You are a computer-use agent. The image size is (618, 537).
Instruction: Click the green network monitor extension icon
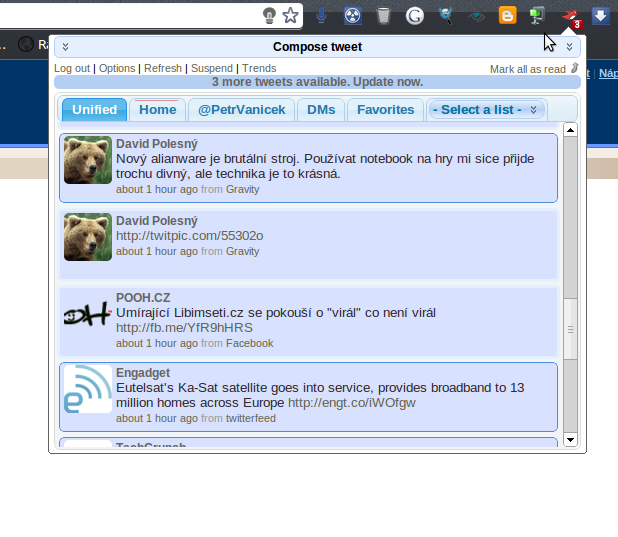tap(537, 15)
